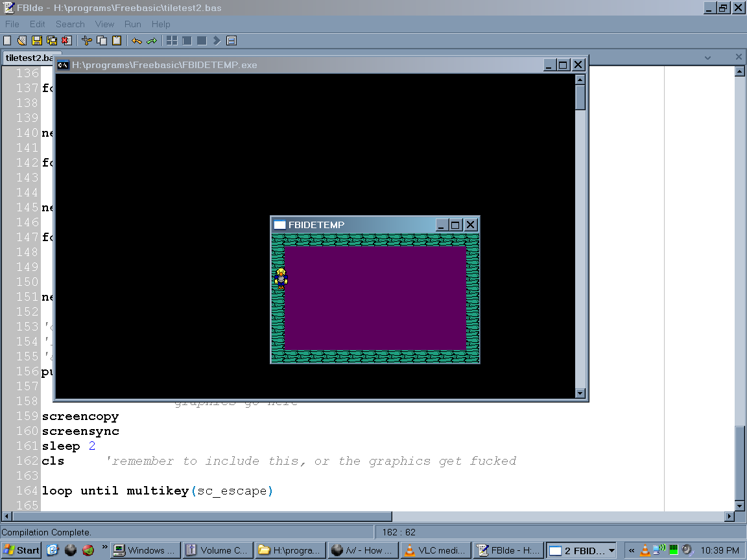The height and width of the screenshot is (560, 747).
Task: Expand quick launch overflow chevron
Action: (x=105, y=548)
